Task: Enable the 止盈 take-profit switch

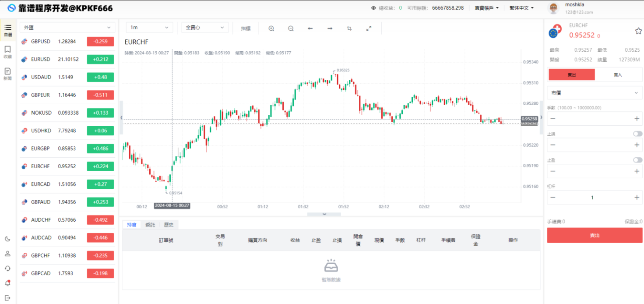Action: tap(637, 160)
